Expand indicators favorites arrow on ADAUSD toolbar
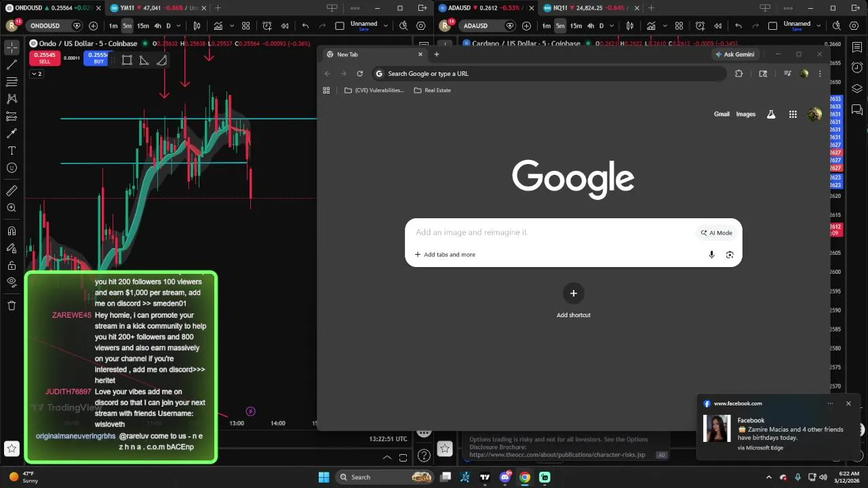This screenshot has height=488, width=868. pos(665,26)
